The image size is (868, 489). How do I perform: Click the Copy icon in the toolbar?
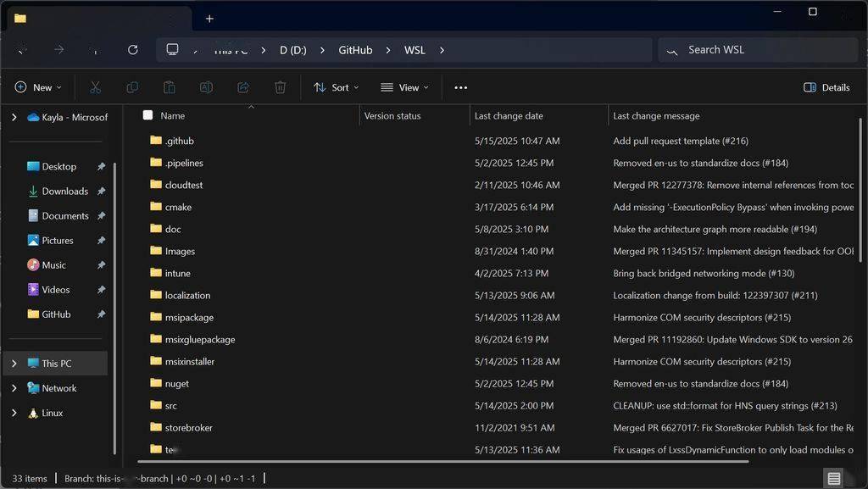131,87
